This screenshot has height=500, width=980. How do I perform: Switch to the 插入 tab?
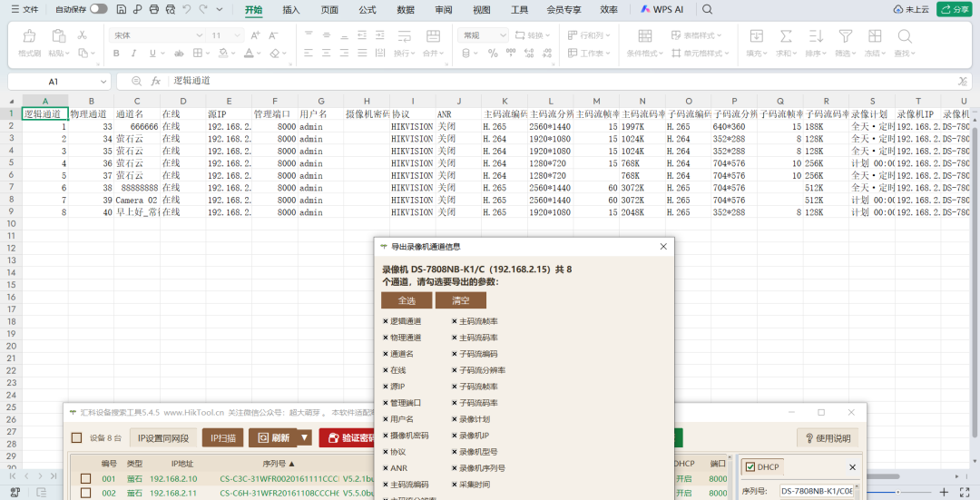pyautogui.click(x=291, y=9)
